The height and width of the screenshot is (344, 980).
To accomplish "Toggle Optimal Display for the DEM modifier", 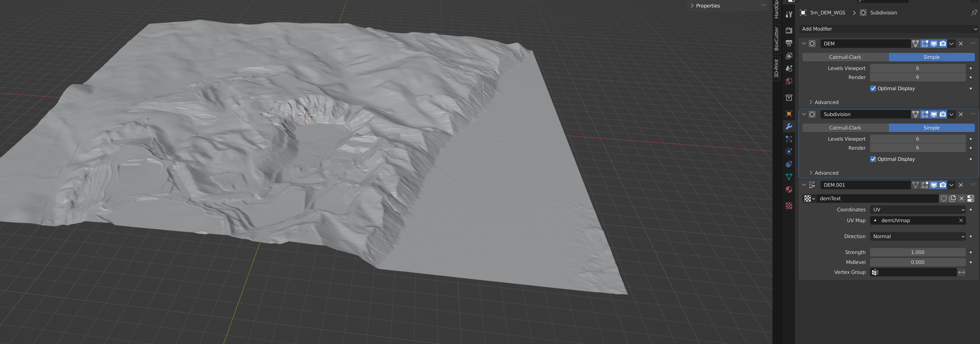I will [x=873, y=88].
